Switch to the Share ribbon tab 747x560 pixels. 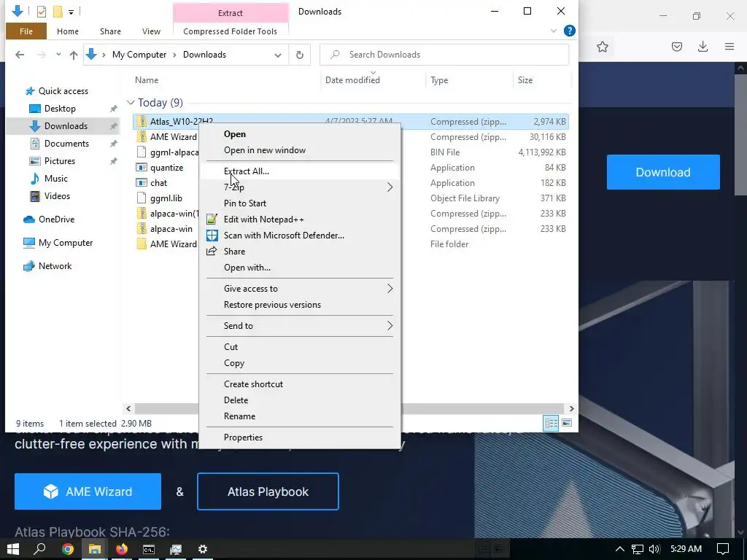tap(110, 31)
